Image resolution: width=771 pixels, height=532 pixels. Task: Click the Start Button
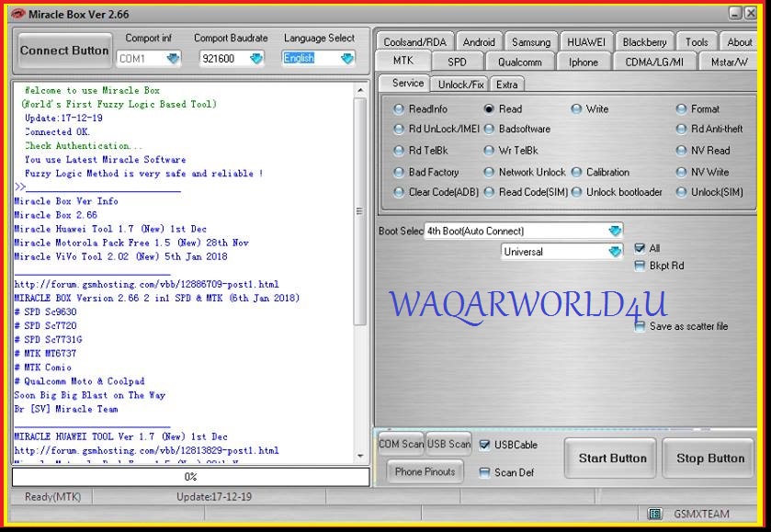(612, 458)
